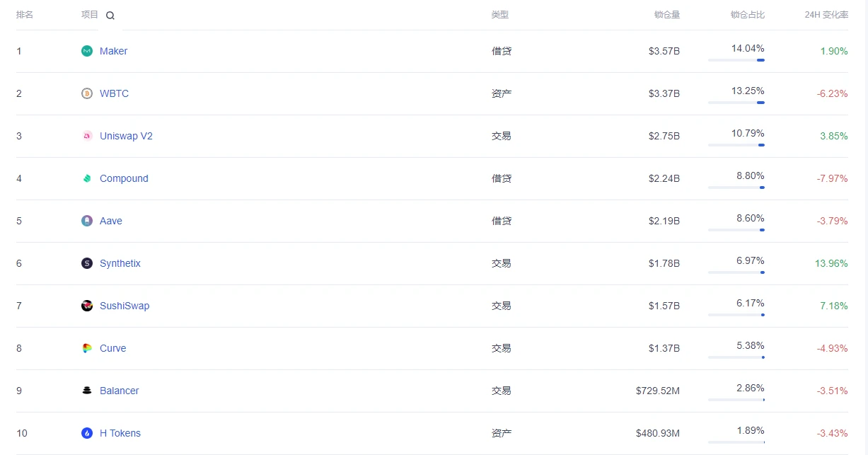Screen dimensions: 868x455
Task: Click the Uniswap V2 unicorn icon
Action: point(87,136)
